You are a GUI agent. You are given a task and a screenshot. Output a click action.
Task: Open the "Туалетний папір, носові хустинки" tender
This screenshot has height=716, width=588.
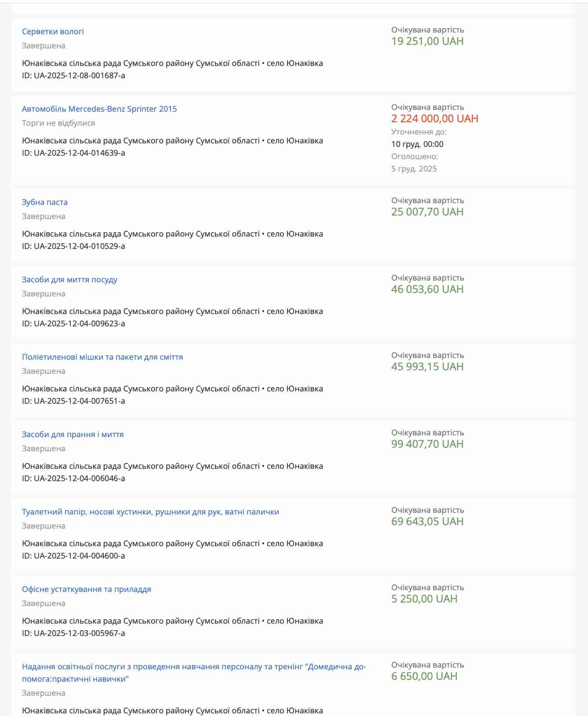150,512
